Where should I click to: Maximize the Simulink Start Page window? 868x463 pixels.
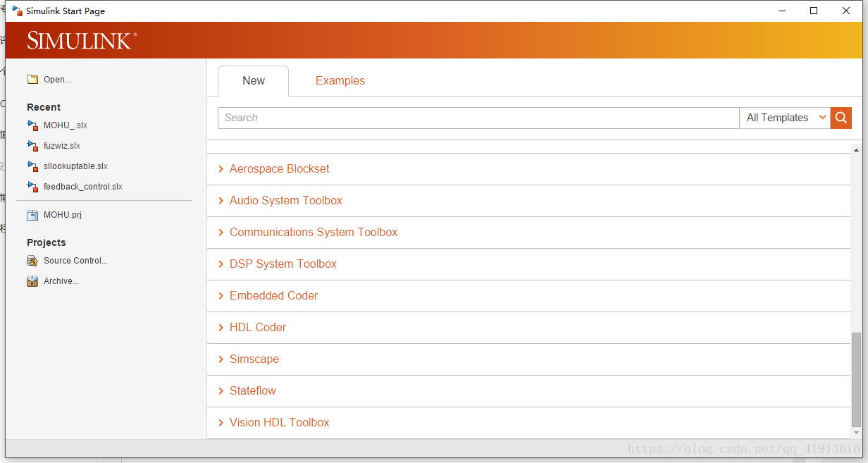pyautogui.click(x=814, y=11)
